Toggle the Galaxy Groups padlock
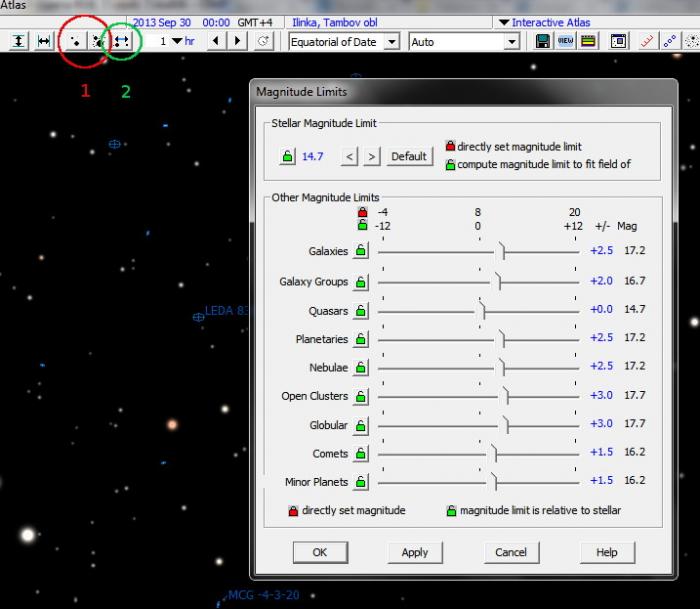The width and height of the screenshot is (700, 609). tap(361, 282)
